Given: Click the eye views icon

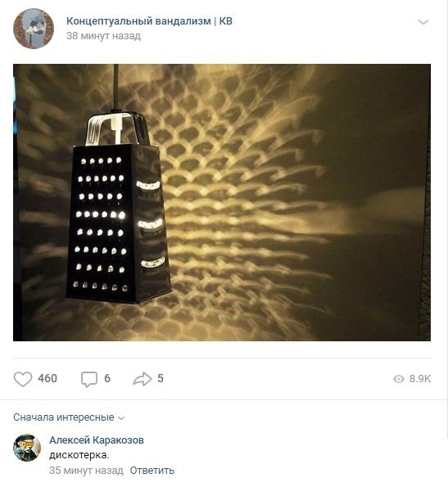Looking at the screenshot, I should [x=399, y=379].
